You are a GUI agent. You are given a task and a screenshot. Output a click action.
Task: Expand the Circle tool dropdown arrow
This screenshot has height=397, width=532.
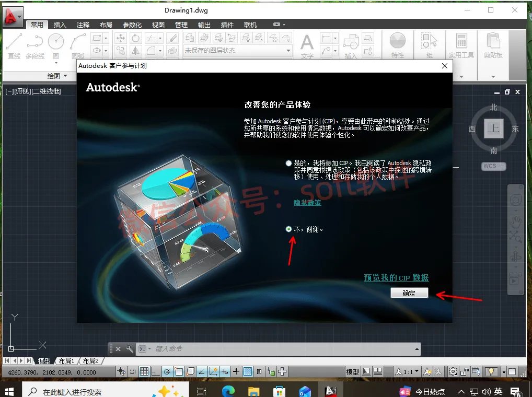[56, 63]
